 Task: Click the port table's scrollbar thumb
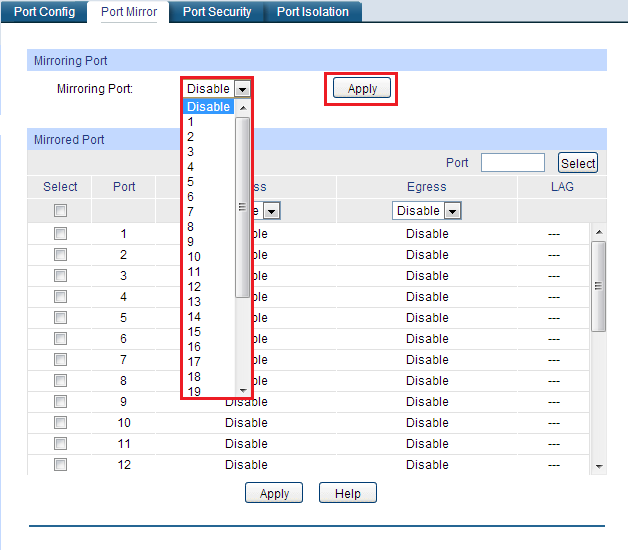point(599,286)
